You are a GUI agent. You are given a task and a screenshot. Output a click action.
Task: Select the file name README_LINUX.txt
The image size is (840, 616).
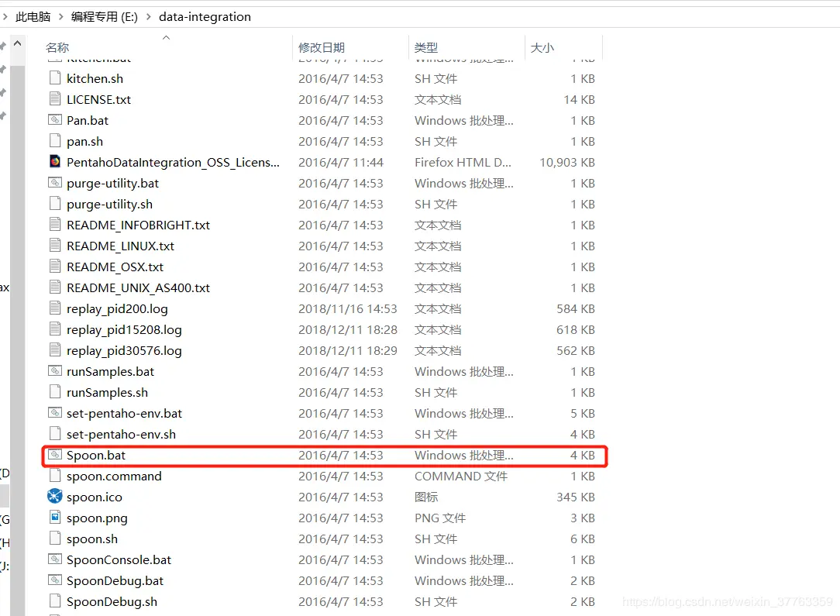pos(121,246)
